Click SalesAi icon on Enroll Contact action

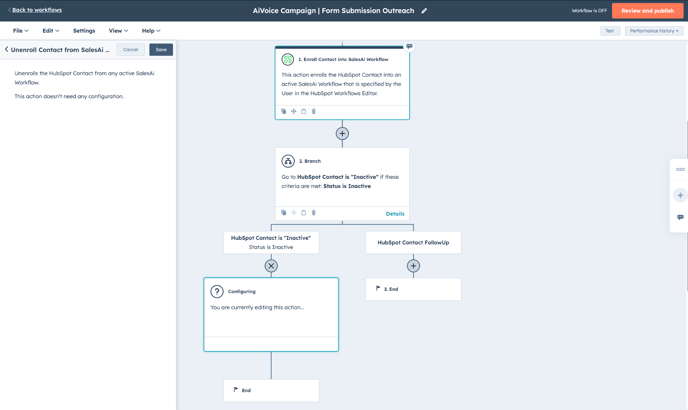287,59
